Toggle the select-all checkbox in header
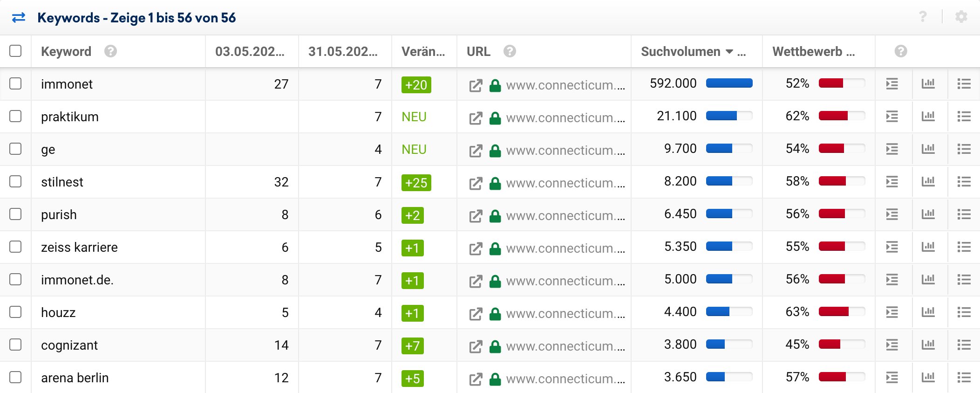980x393 pixels. coord(15,51)
